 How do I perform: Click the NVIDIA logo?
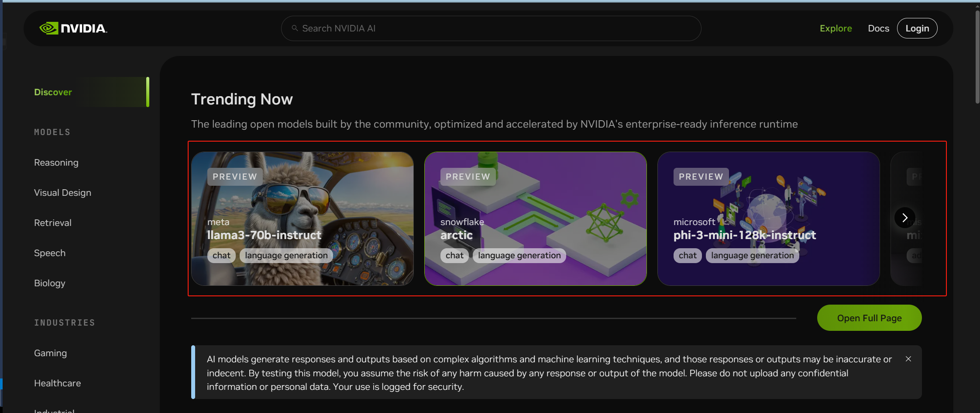pyautogui.click(x=73, y=28)
